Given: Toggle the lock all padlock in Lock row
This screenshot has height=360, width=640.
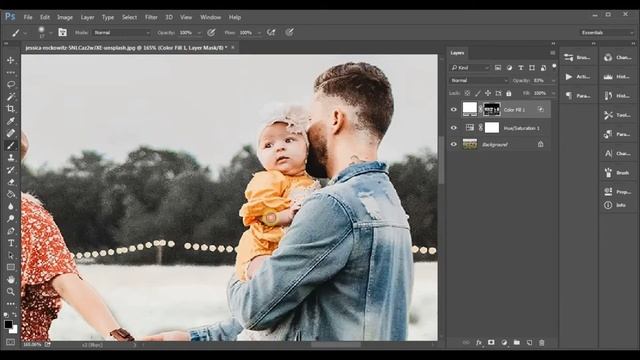Looking at the screenshot, I should [x=509, y=93].
